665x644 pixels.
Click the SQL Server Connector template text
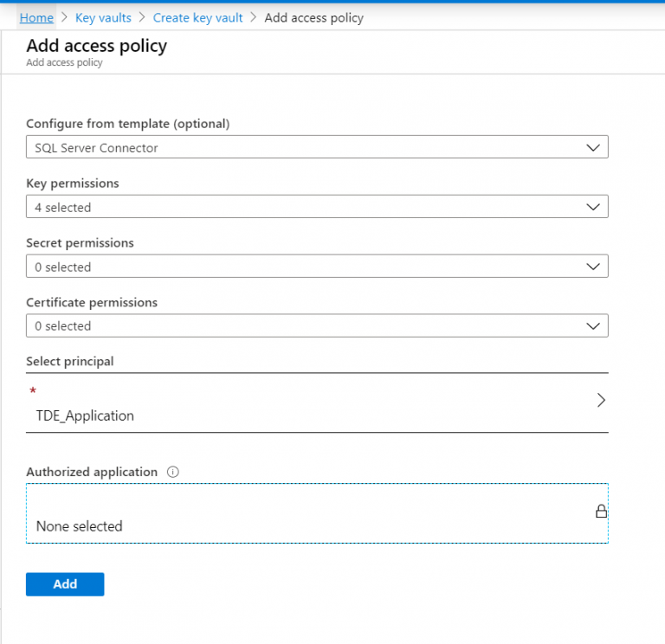(x=97, y=148)
